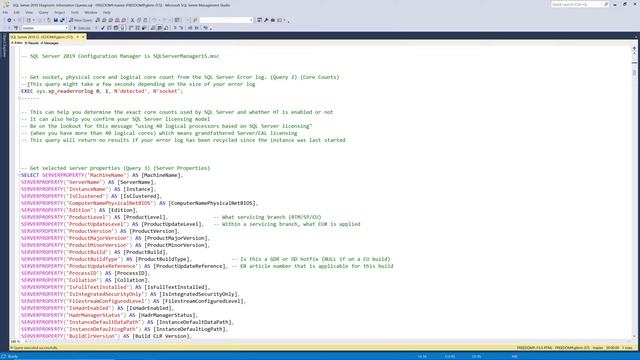Click the Redo arrow icon

pyautogui.click(x=164, y=20)
